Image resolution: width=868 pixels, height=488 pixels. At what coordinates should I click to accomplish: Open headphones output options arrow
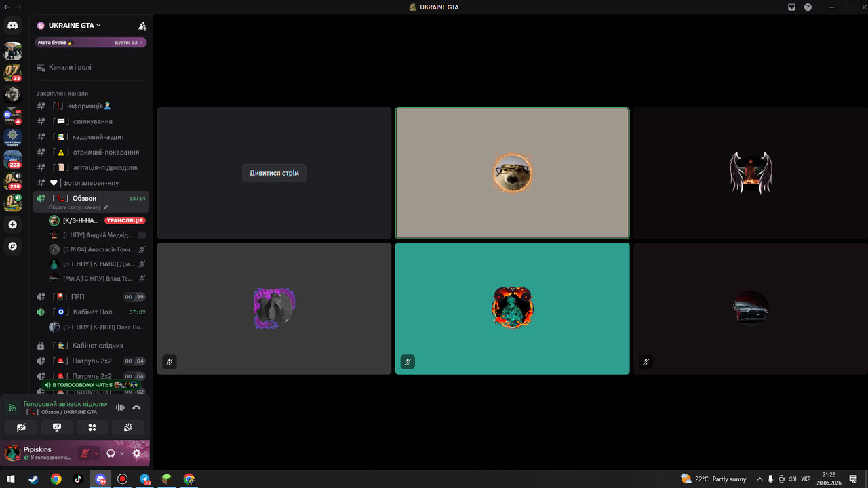click(122, 453)
